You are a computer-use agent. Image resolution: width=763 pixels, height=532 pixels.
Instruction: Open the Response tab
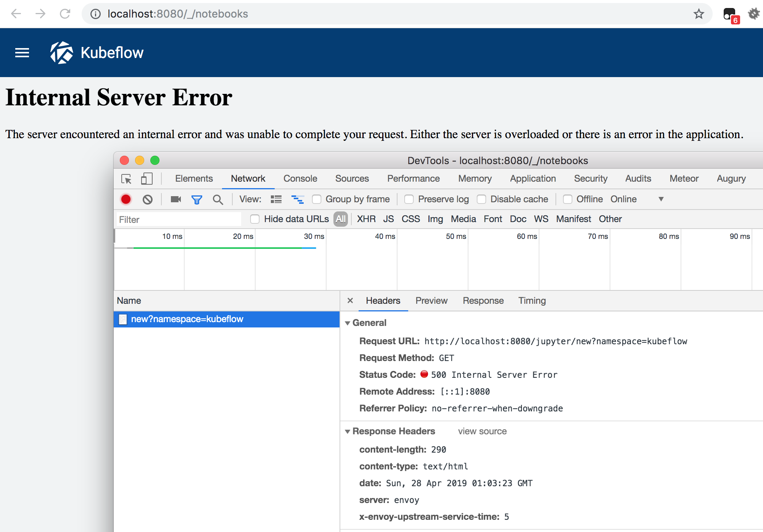click(483, 301)
